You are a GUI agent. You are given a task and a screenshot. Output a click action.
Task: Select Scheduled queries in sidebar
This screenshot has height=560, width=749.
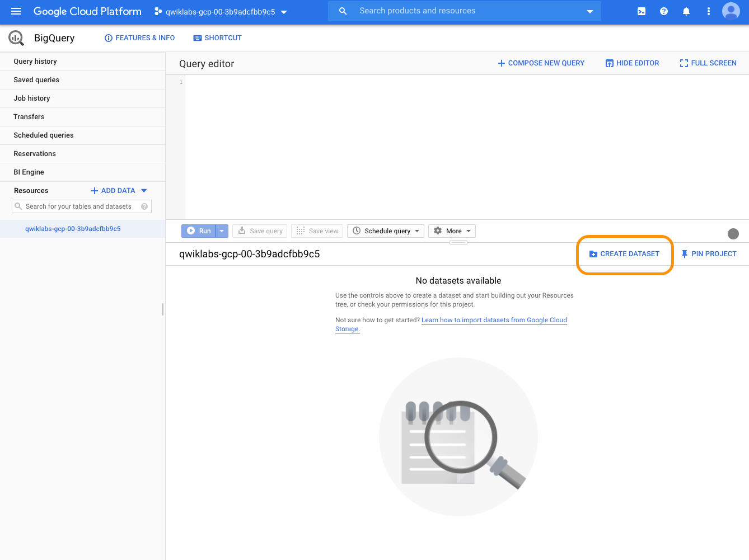(44, 135)
